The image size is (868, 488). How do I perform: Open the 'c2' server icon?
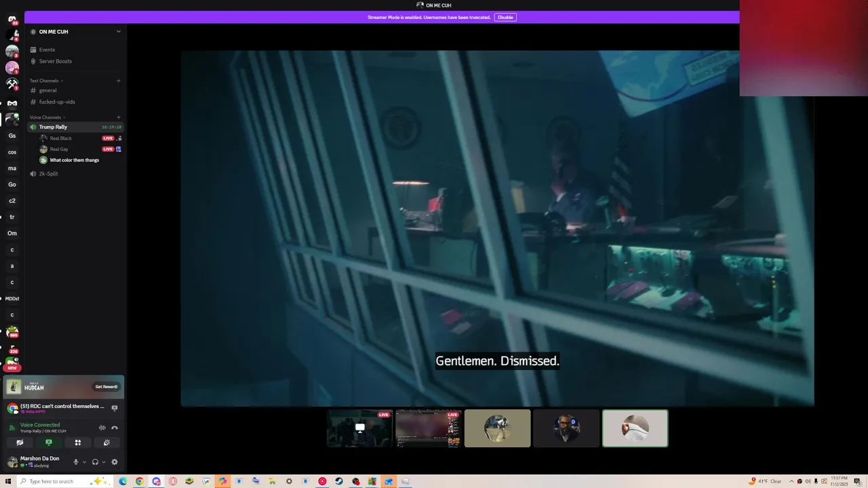tap(12, 201)
